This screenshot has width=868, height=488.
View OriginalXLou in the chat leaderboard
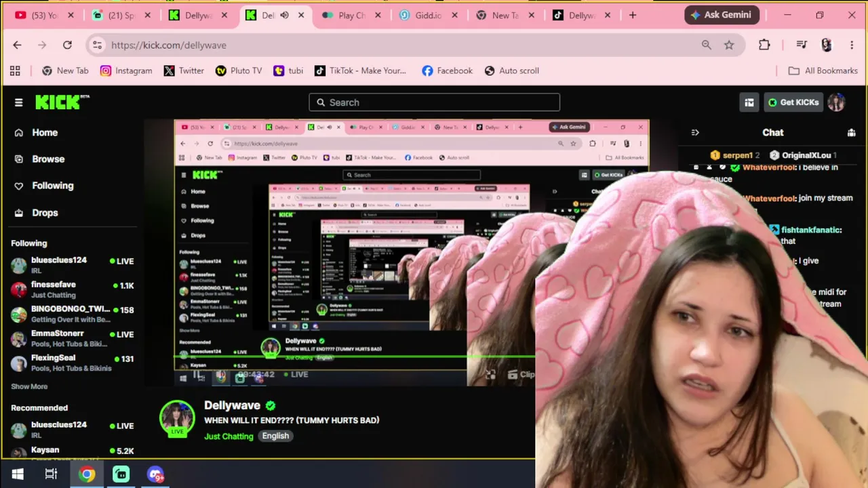pos(805,155)
